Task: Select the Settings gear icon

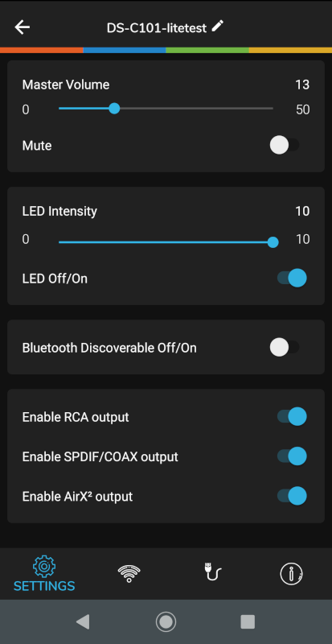Action: (x=44, y=567)
